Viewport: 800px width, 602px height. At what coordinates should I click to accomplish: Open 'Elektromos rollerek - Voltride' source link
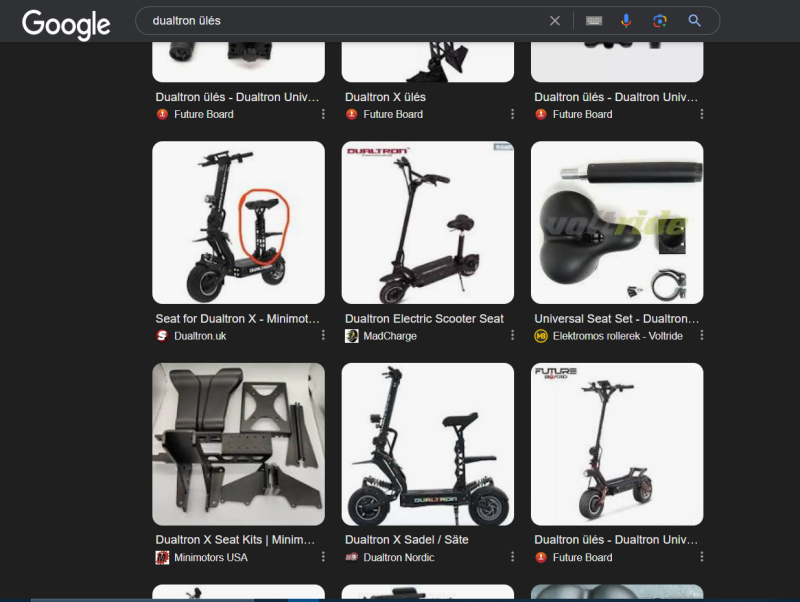[x=618, y=336]
